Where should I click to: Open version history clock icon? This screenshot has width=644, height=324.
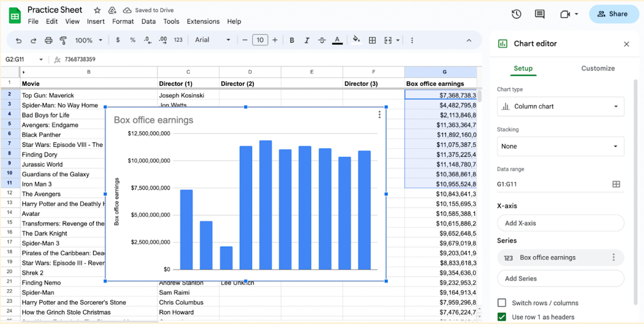pyautogui.click(x=516, y=14)
